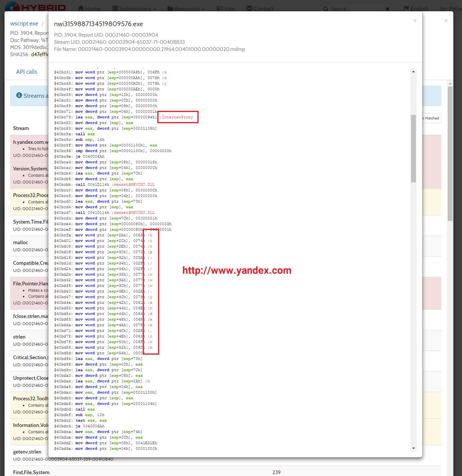462x476 pixels.
Task: Click the PID 3904 Report UID line
Action: 106,35
